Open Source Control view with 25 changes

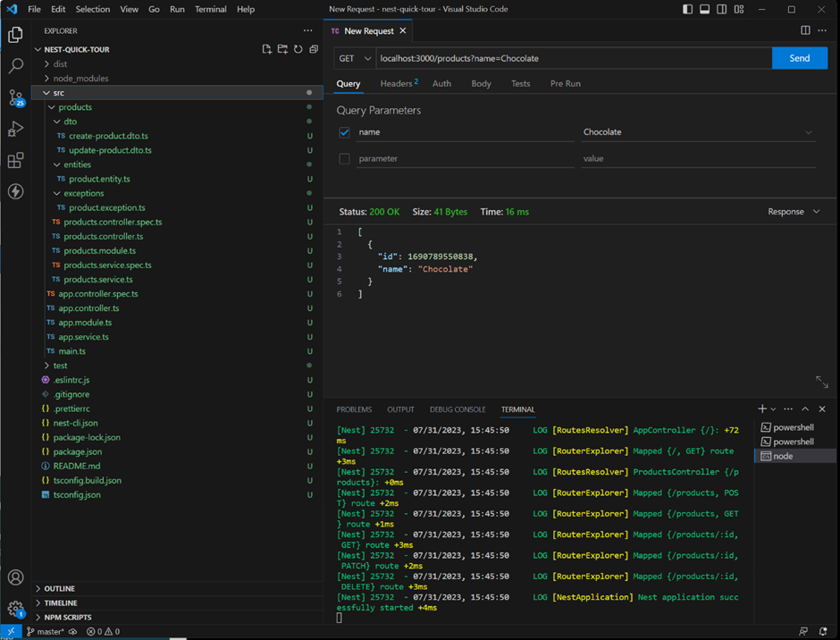coord(15,97)
